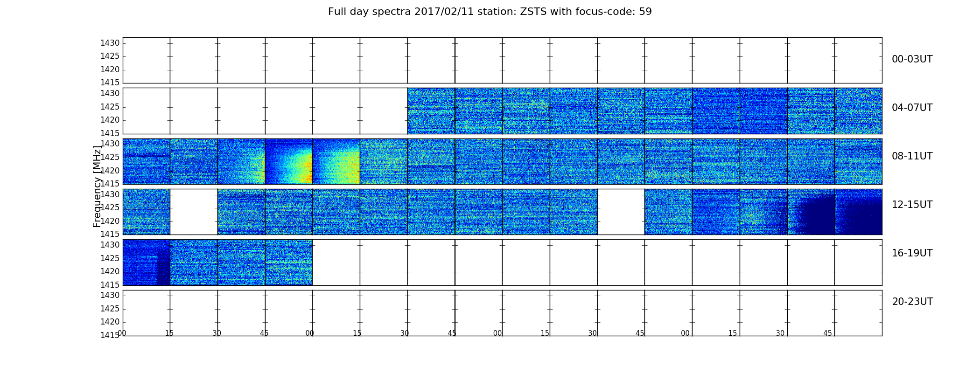Select the '04-07UT' row label
This screenshot has height=373, width=980.
point(912,108)
